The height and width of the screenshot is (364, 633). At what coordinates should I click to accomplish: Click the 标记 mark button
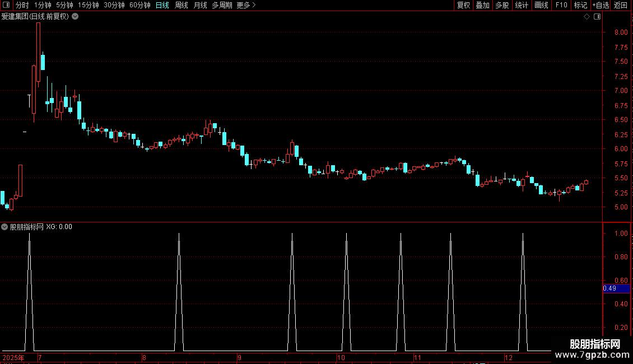coord(580,5)
